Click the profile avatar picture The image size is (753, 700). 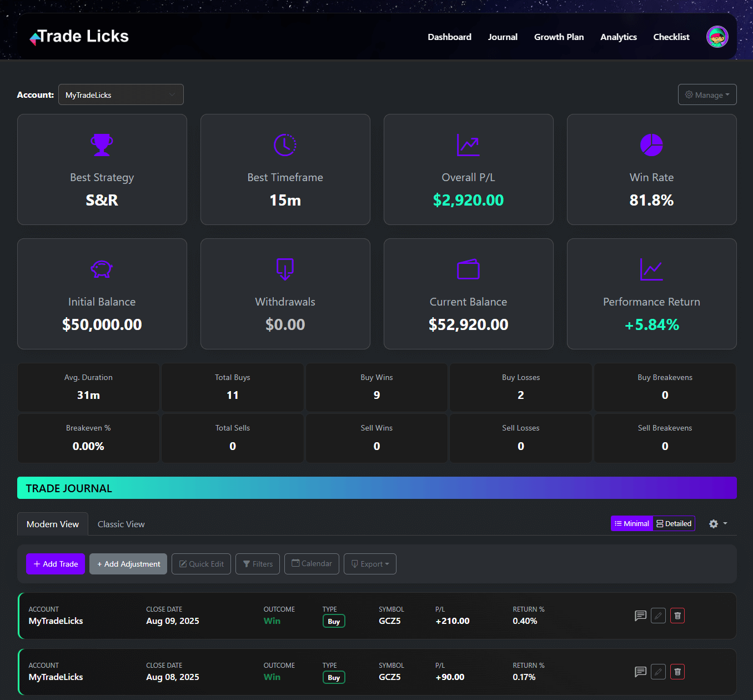coord(717,36)
